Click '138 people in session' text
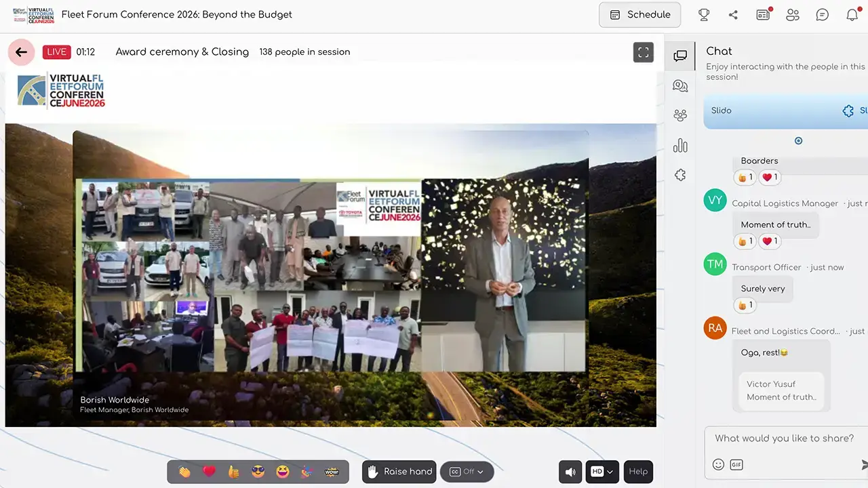Screen dimensions: 868x488 (x=304, y=52)
